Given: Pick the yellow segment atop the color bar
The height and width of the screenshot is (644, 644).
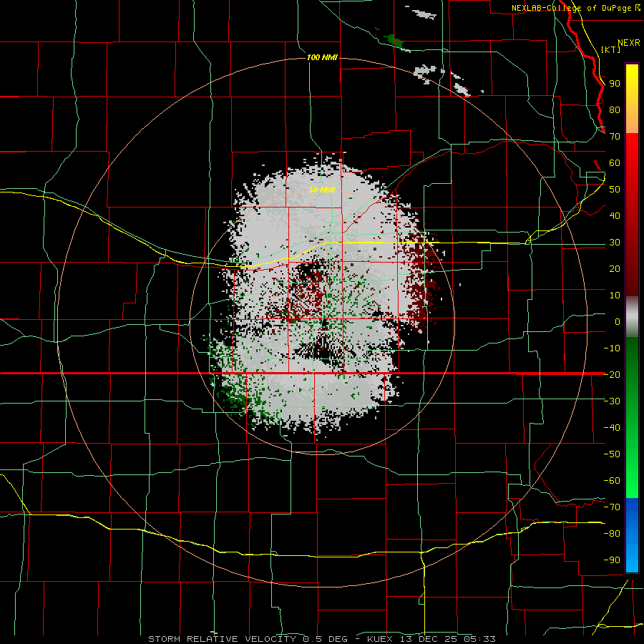Looking at the screenshot, I should coord(632,99).
